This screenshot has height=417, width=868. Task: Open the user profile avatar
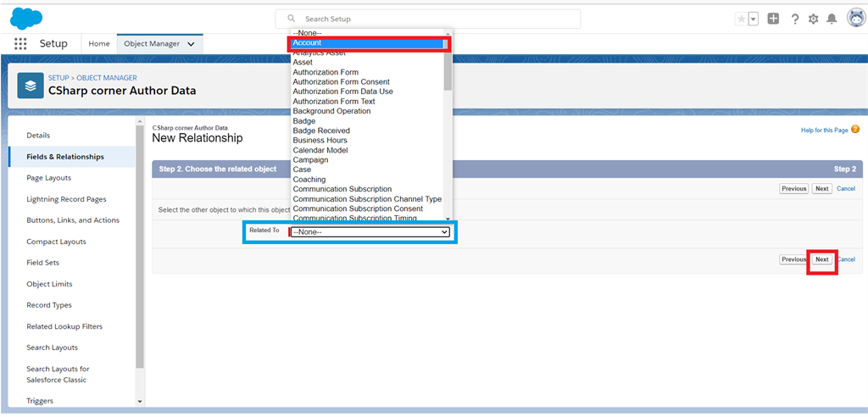(x=856, y=19)
